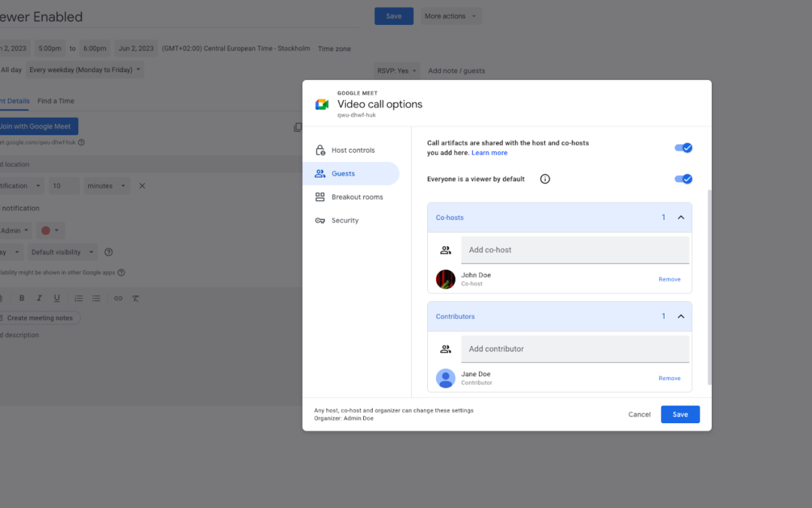Click the Time zone link
The image size is (812, 508).
click(x=334, y=49)
